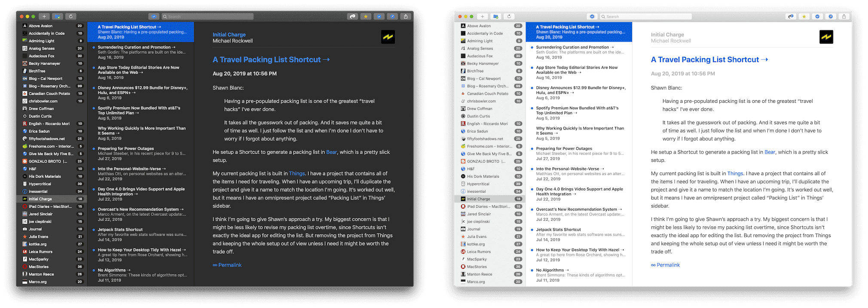Image resolution: width=868 pixels, height=308 pixels.
Task: Click New Folder icon in dark window toolbar
Action: 58,16
